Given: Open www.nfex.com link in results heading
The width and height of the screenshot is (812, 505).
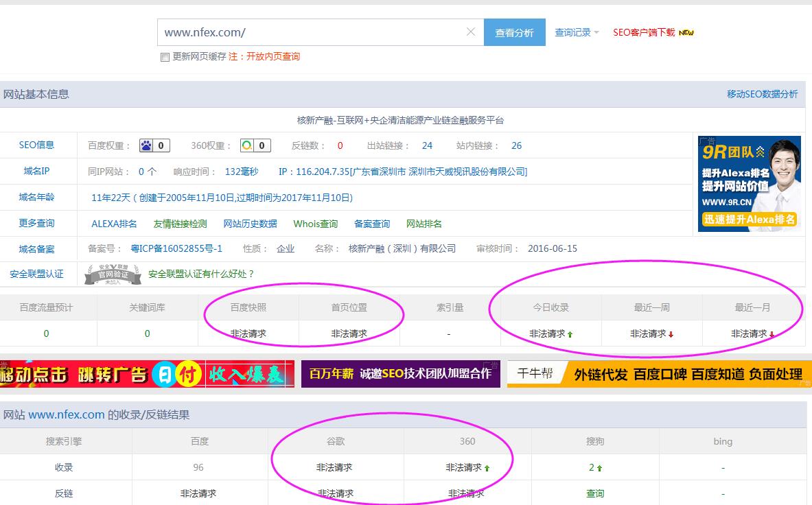Looking at the screenshot, I should coord(67,415).
